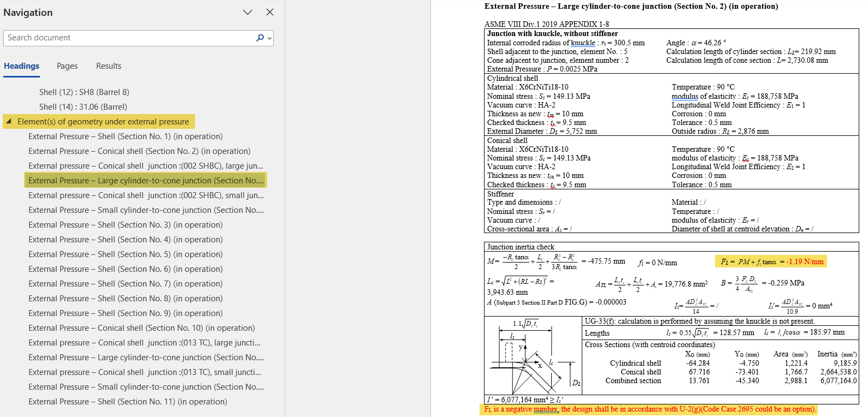
Task: Click I' = 6,077,164 mm⁴ result line
Action: coord(525,400)
